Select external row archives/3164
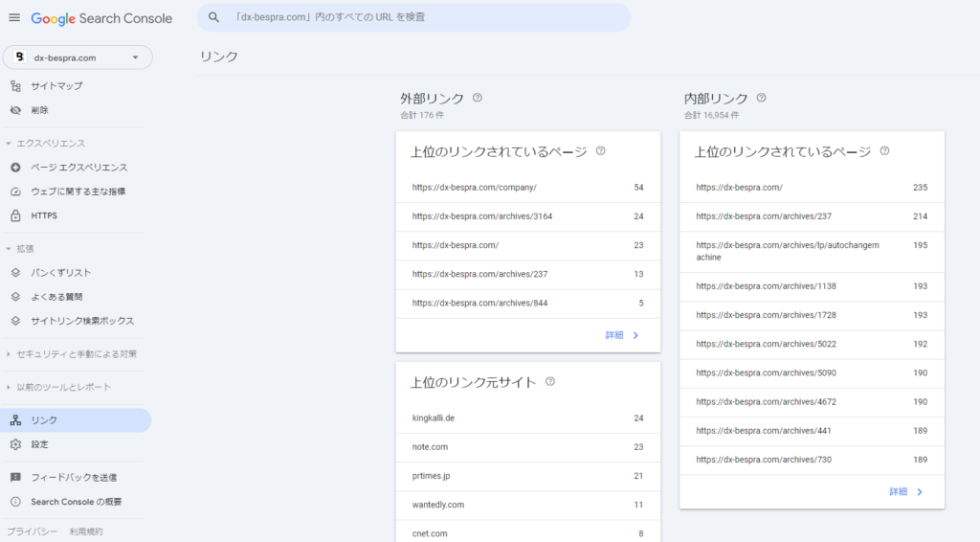 coord(528,216)
